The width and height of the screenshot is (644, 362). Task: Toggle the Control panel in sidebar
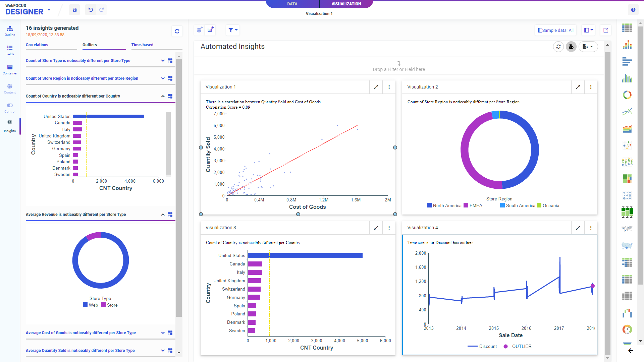[10, 108]
